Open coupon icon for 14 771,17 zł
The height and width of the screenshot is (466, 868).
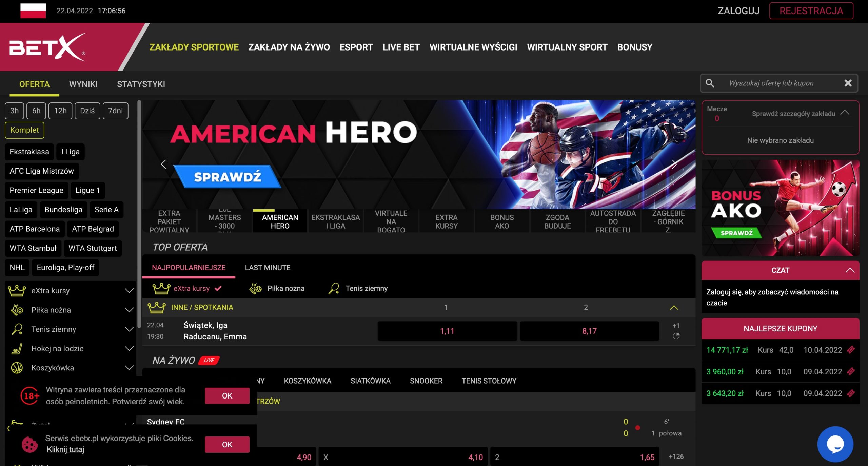coord(851,350)
